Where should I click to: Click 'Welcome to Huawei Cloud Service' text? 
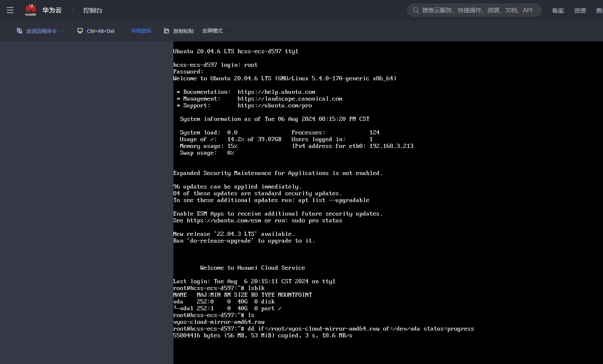252,268
